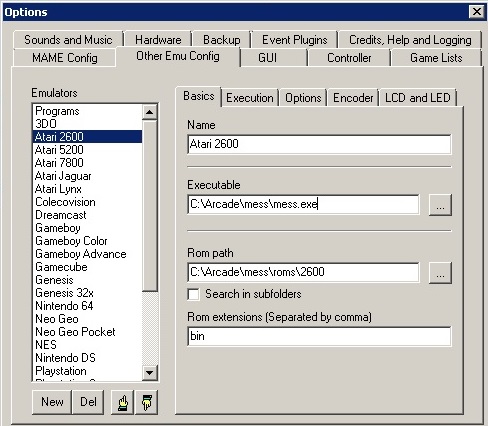Viewport: 488px width, 426px height.
Task: Open the Event Plugins tab
Action: coord(295,40)
